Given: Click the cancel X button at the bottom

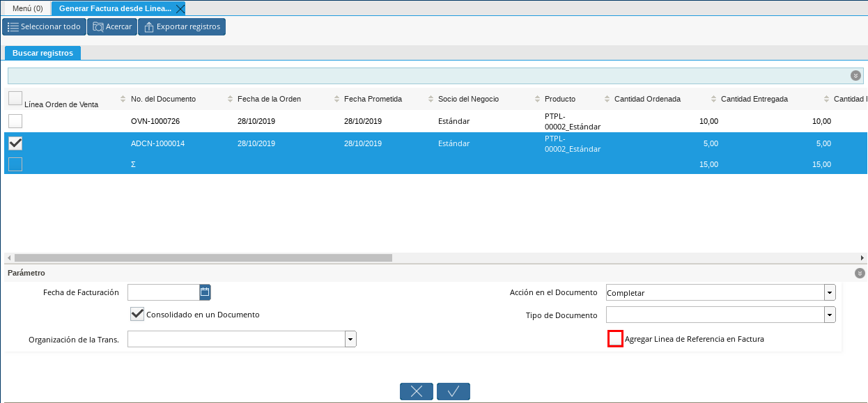Looking at the screenshot, I should click(x=417, y=391).
